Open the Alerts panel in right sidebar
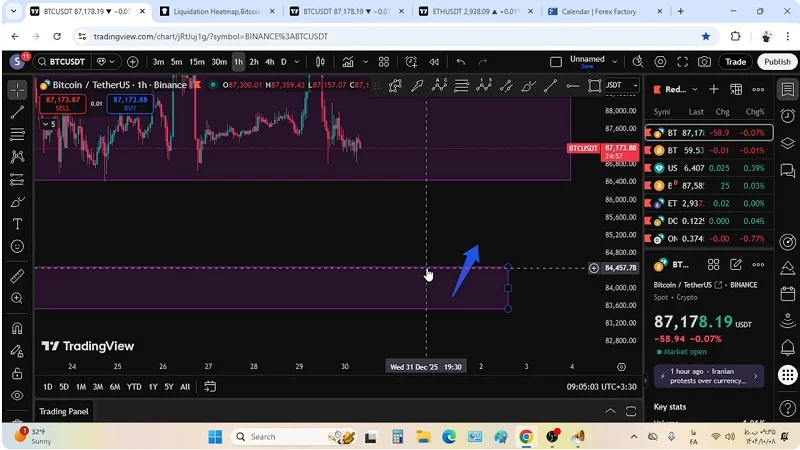Screen dimensions: 800x450 tap(788, 117)
